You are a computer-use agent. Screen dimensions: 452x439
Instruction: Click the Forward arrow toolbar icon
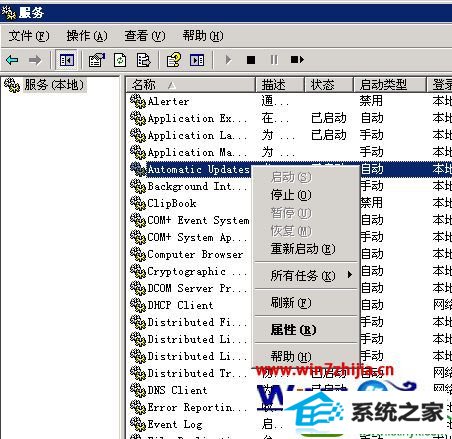35,60
